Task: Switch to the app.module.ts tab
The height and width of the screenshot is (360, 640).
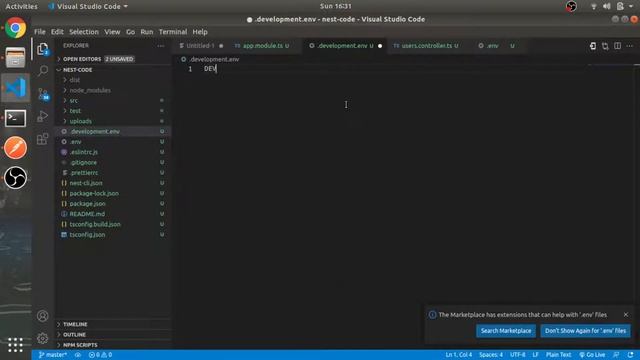Action: [265, 46]
